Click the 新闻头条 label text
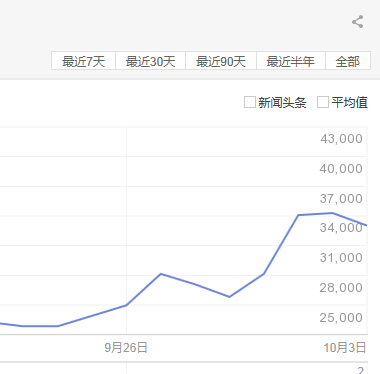Screen dimensions: 380x374 coord(282,102)
